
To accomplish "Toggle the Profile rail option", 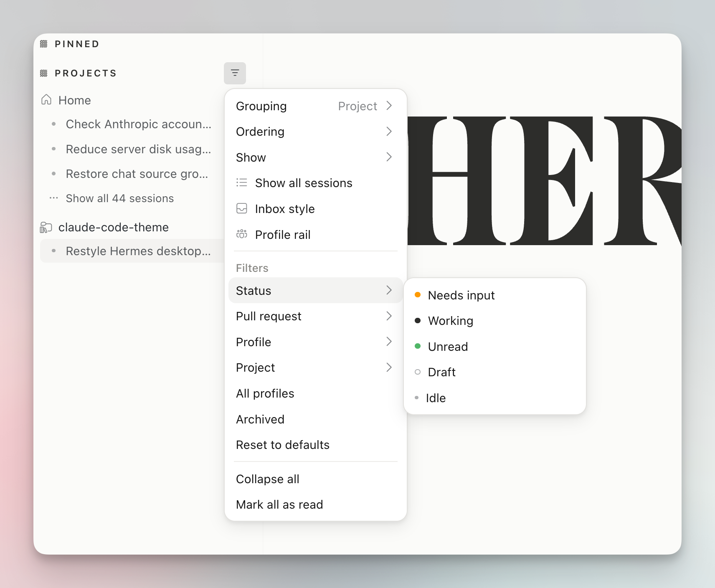I will click(x=316, y=235).
